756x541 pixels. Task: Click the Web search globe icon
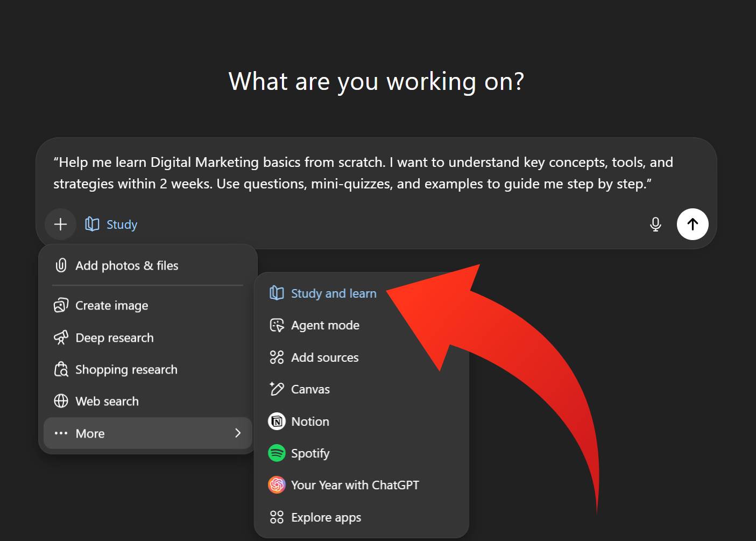click(x=61, y=401)
